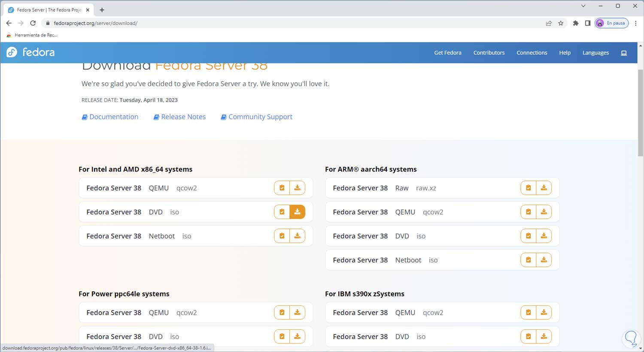This screenshot has width=644, height=352.
Task: Close the Fedora Server tab
Action: point(88,10)
